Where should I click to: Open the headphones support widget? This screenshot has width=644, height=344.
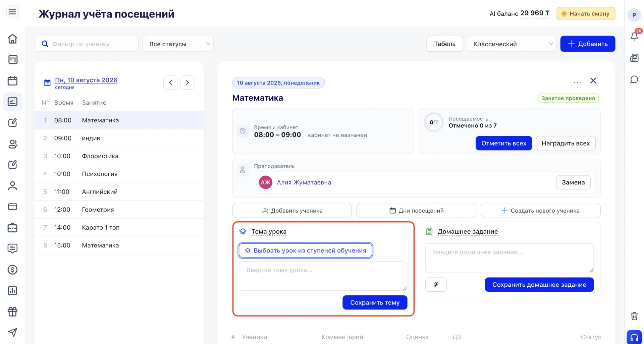pyautogui.click(x=634, y=337)
